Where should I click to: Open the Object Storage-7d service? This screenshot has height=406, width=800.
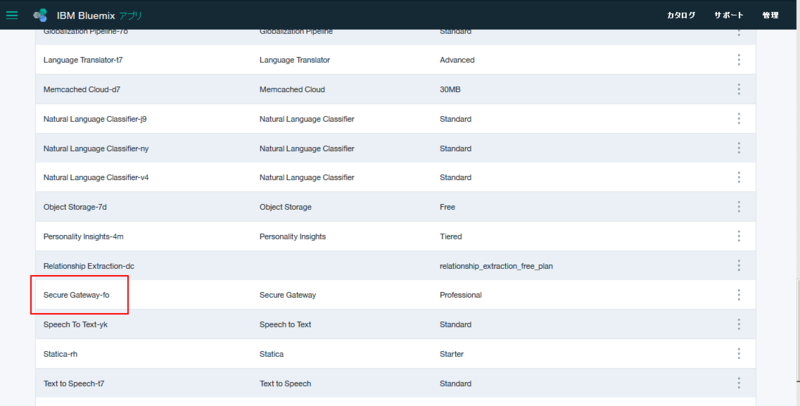tap(75, 207)
